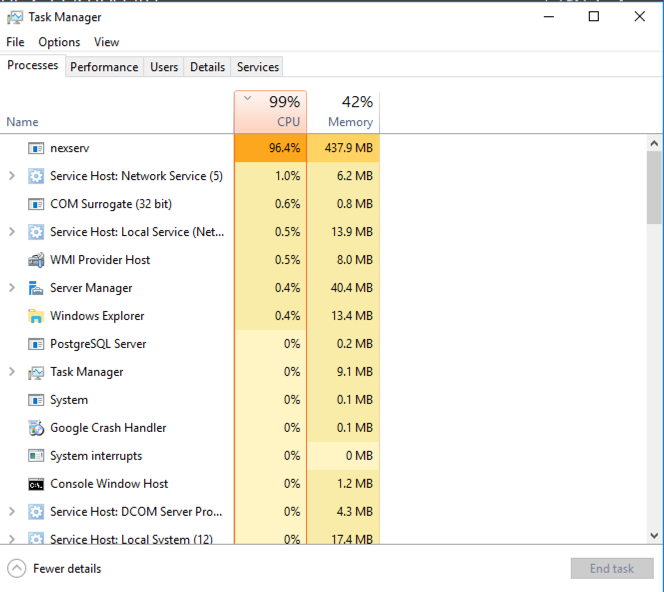Image resolution: width=664 pixels, height=592 pixels.
Task: Open the Services tab
Action: (257, 67)
